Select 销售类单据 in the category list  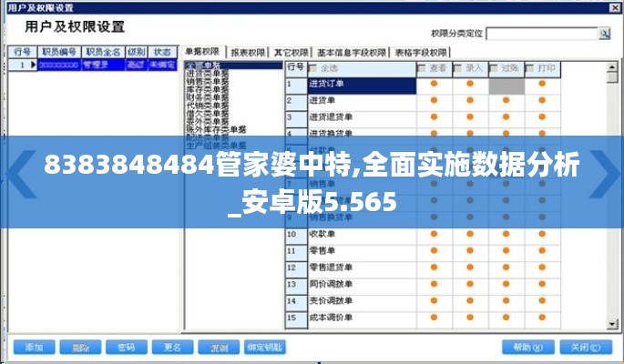pyautogui.click(x=208, y=82)
